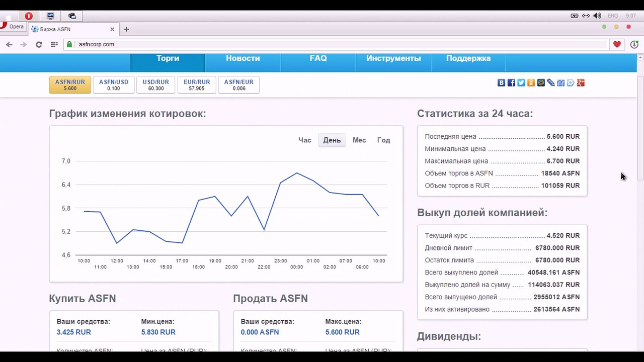The width and height of the screenshot is (644, 362).
Task: Share page via Odnoklassniki icon
Action: (x=531, y=83)
